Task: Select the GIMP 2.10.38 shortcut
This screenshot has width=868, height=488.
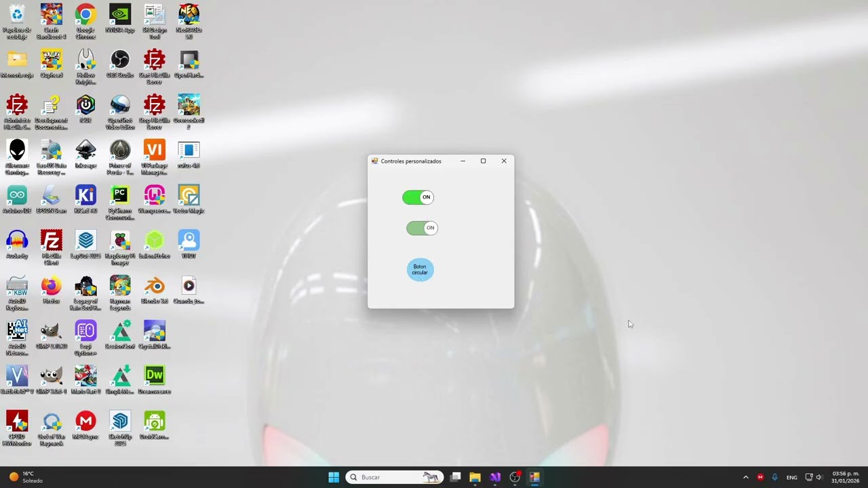Action: (52, 335)
